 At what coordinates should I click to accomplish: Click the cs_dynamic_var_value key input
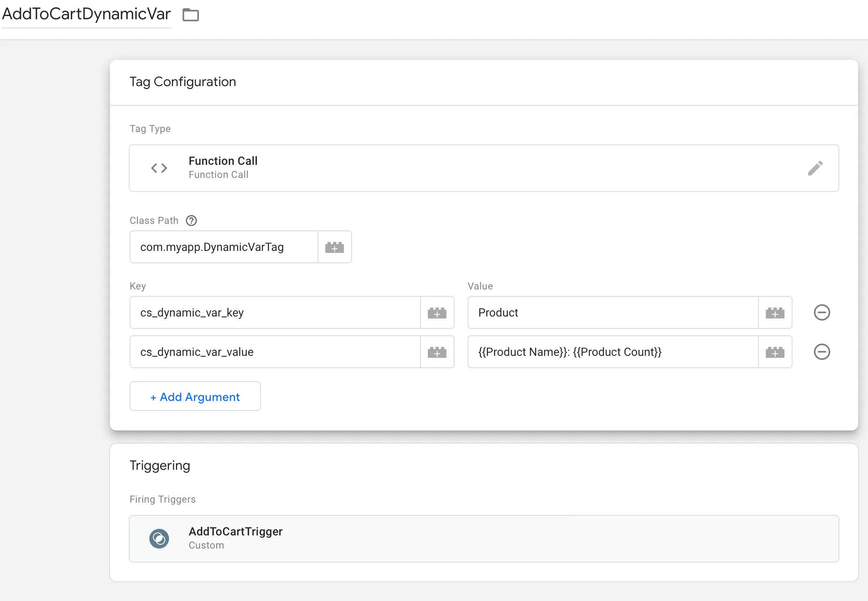(x=275, y=352)
